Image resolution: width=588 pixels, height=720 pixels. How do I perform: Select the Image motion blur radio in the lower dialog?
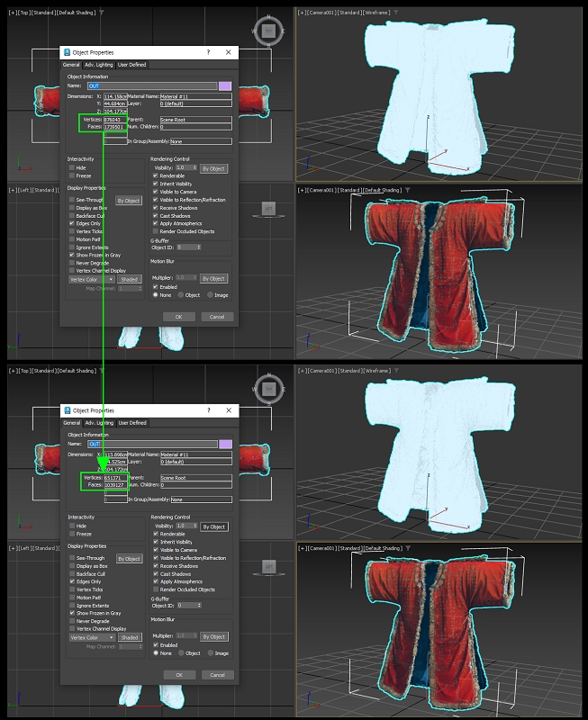[211, 653]
